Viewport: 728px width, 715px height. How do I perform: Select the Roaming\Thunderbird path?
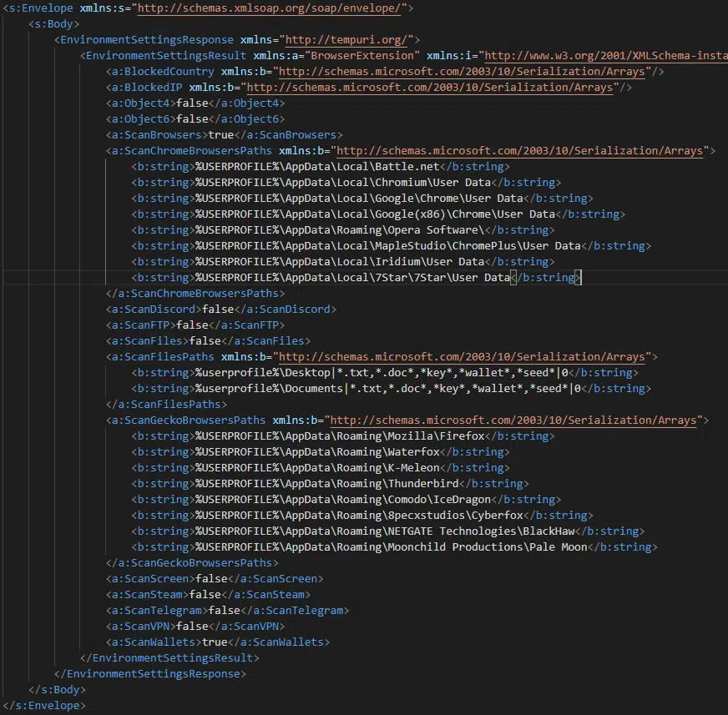tap(327, 483)
